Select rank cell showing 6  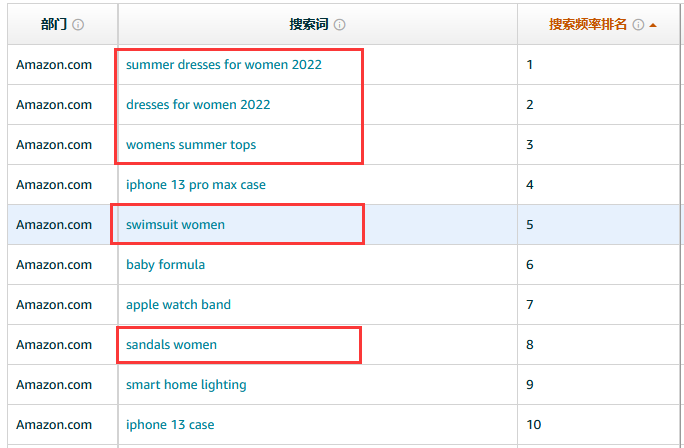(x=598, y=265)
